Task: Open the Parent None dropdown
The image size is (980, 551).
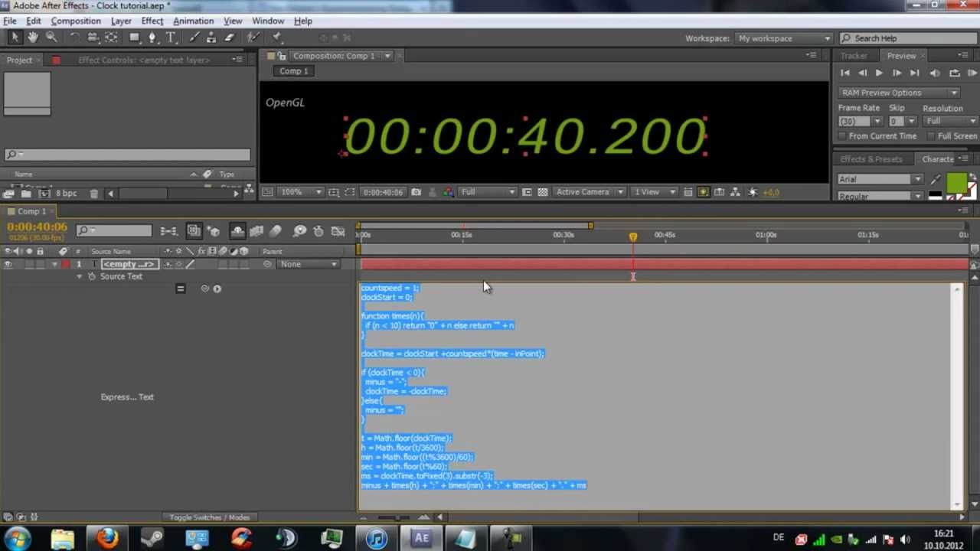Action: coord(309,264)
